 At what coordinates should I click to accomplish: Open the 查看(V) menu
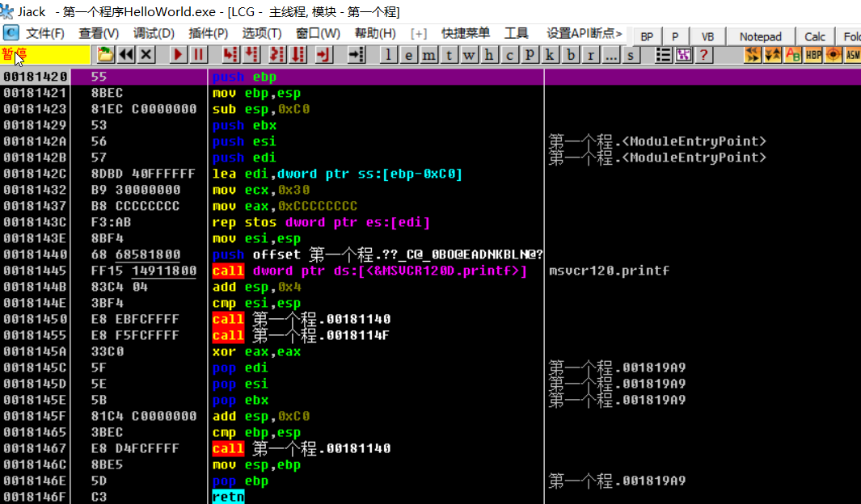[x=99, y=33]
